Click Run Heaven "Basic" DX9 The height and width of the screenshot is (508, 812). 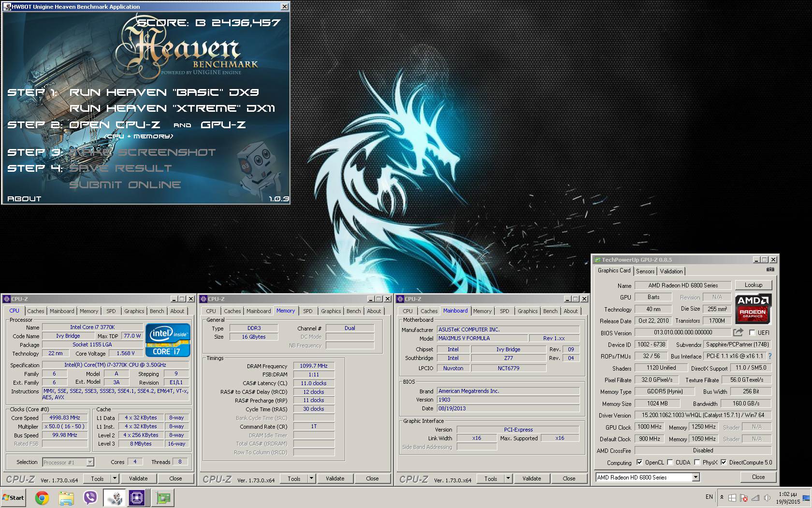(164, 92)
